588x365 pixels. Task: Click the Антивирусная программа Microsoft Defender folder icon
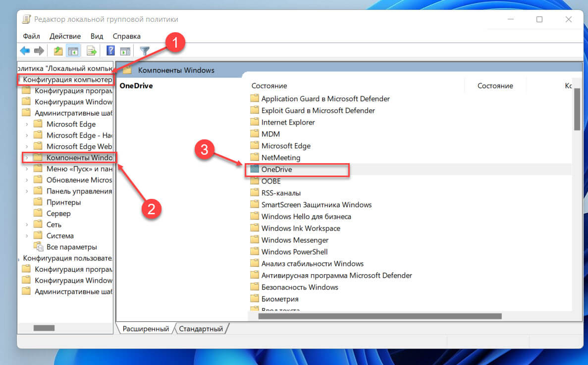pos(255,275)
